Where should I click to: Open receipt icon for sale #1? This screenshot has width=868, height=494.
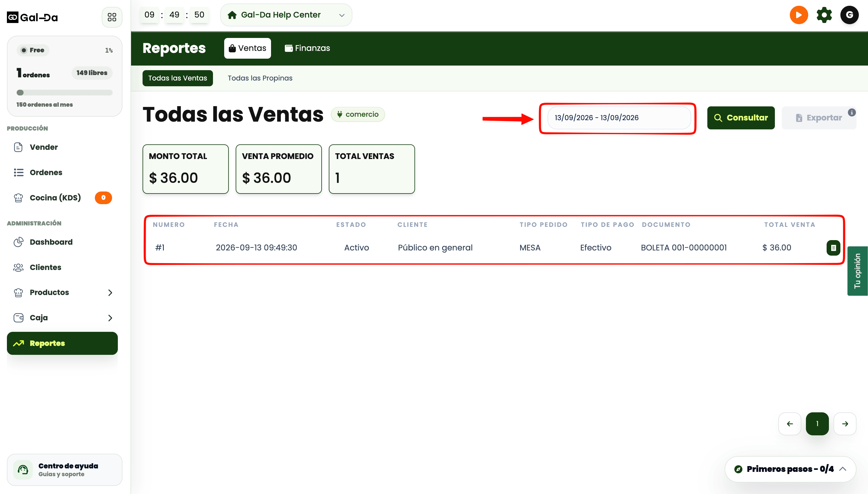click(833, 248)
